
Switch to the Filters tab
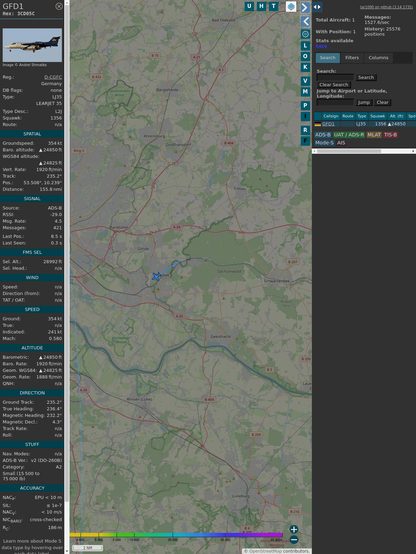click(x=352, y=58)
